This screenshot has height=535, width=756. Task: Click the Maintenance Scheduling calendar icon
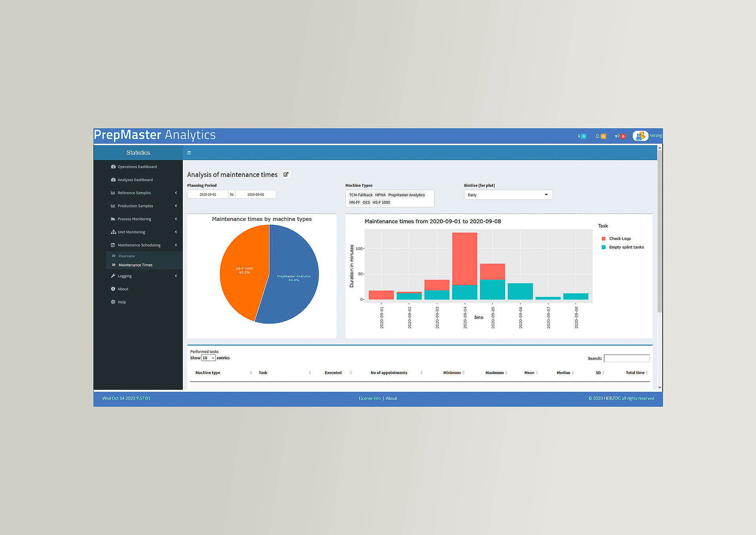113,245
